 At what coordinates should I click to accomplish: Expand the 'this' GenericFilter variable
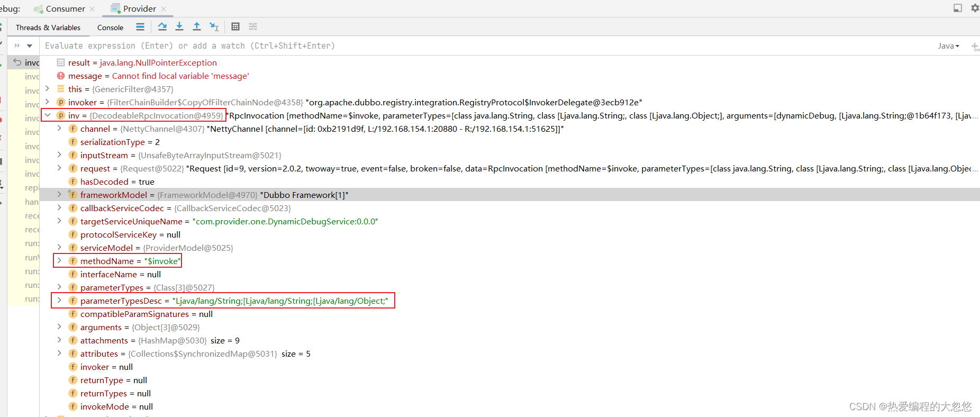click(x=47, y=88)
